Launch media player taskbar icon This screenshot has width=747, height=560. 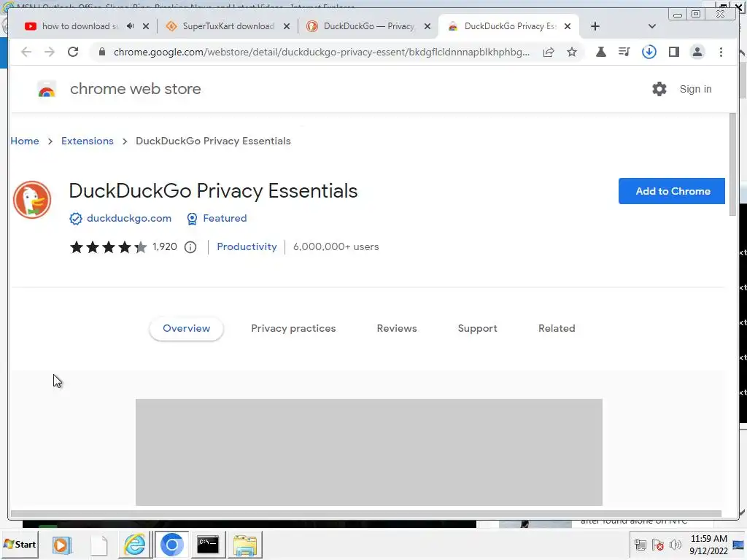[61, 545]
